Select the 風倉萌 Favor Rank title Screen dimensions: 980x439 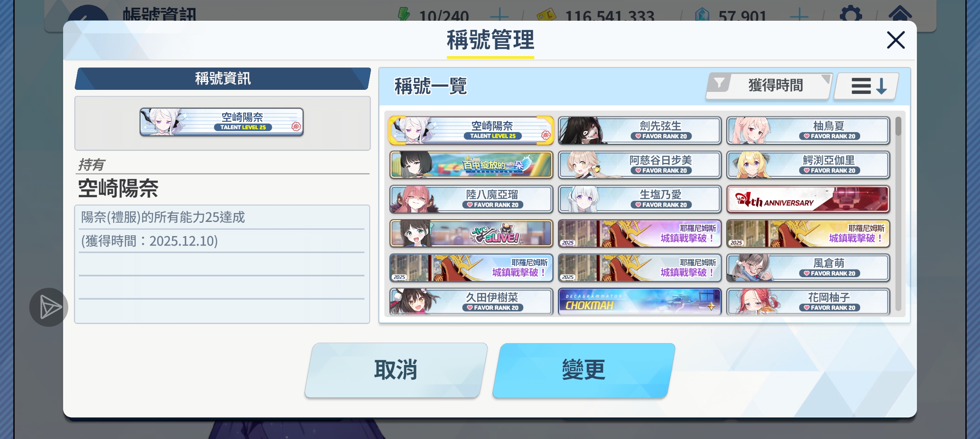click(808, 267)
